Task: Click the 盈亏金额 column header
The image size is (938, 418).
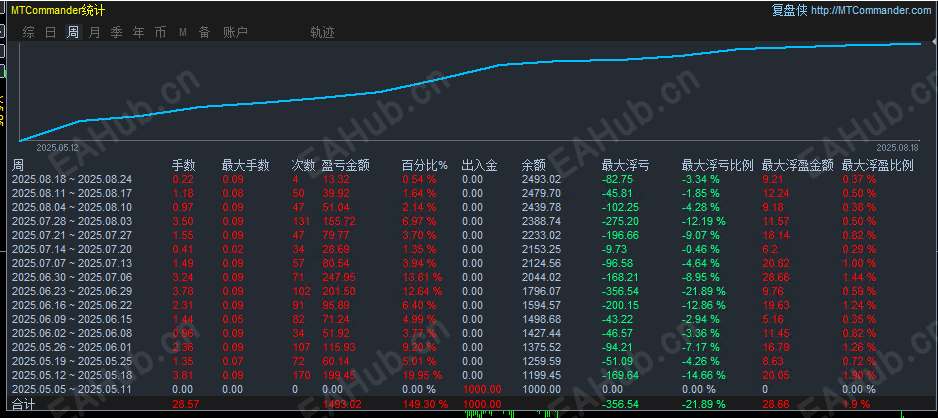Action: [345, 166]
